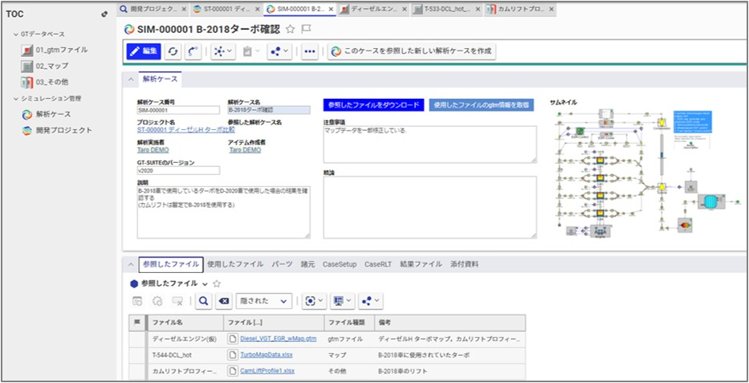
Task: Switch to the 添付資料 tab
Action: [464, 264]
